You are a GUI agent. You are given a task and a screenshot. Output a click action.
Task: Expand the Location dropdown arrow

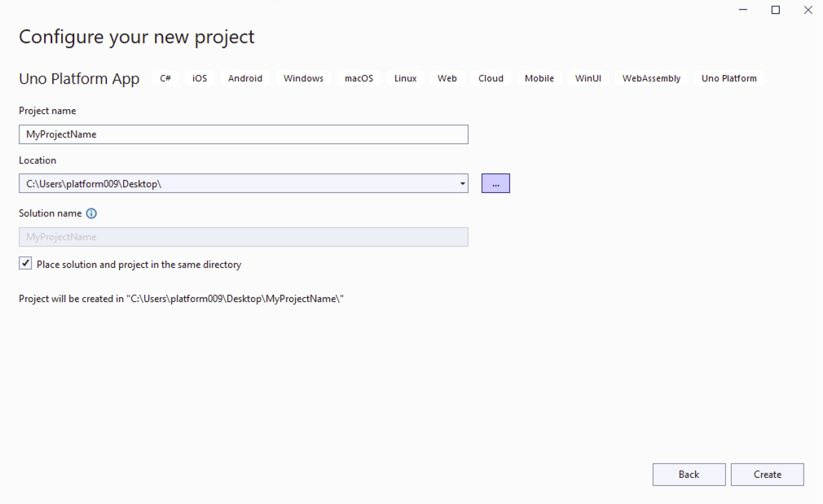point(462,182)
